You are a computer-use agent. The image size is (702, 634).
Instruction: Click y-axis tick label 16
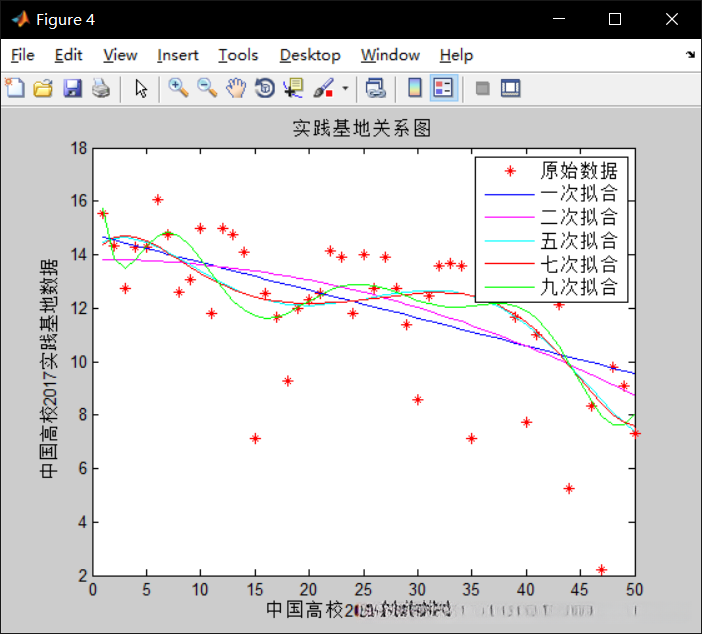point(79,201)
